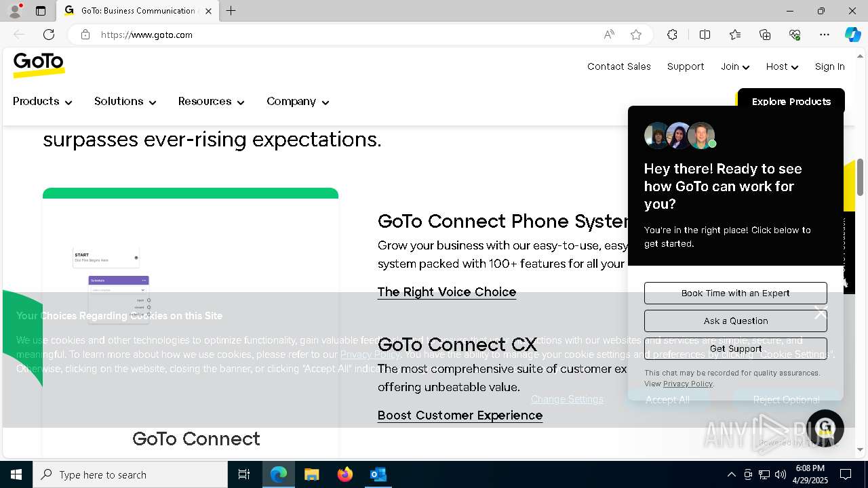Show hidden tray icons
This screenshot has width=868, height=488.
tap(731, 474)
